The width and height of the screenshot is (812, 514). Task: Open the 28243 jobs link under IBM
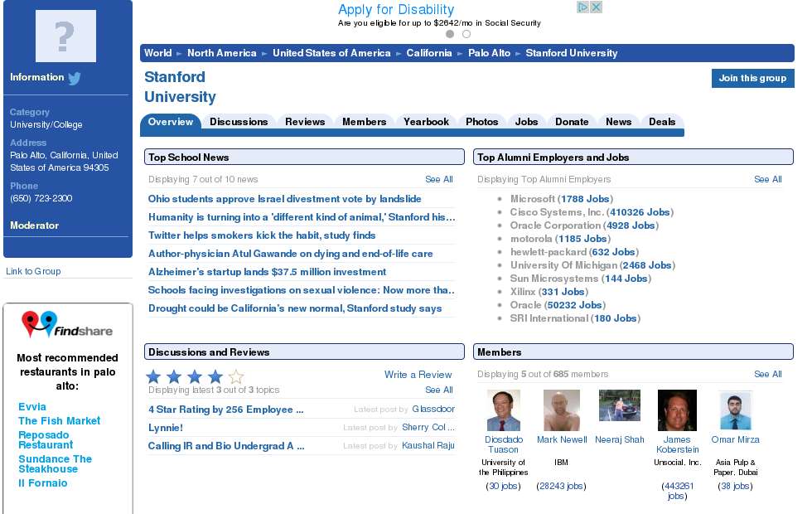pos(562,486)
